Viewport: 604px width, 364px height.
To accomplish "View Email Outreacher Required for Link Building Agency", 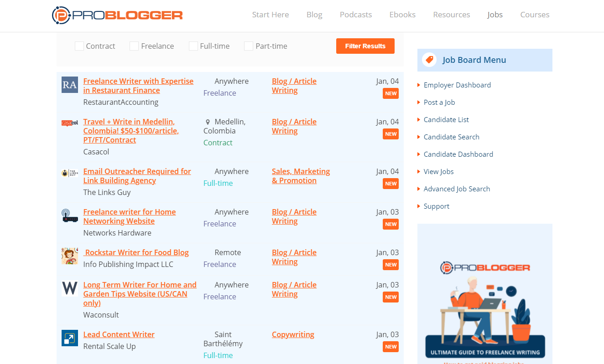I will click(137, 176).
